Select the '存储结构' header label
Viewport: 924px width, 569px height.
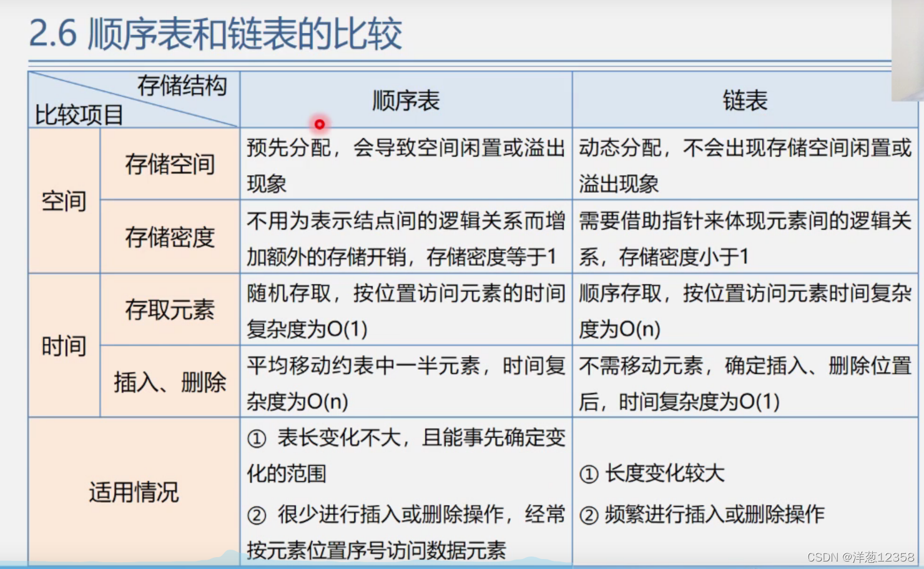coord(182,86)
